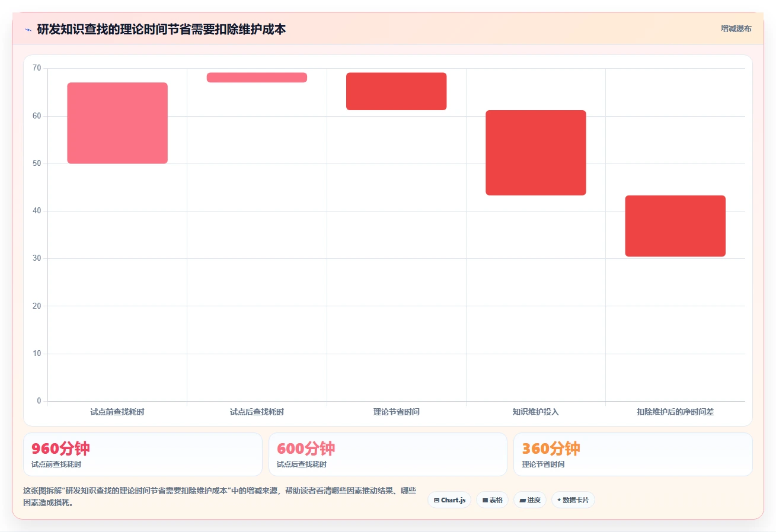Click the 增减瀑布 label in the header
This screenshot has height=532, width=776.
coord(736,28)
